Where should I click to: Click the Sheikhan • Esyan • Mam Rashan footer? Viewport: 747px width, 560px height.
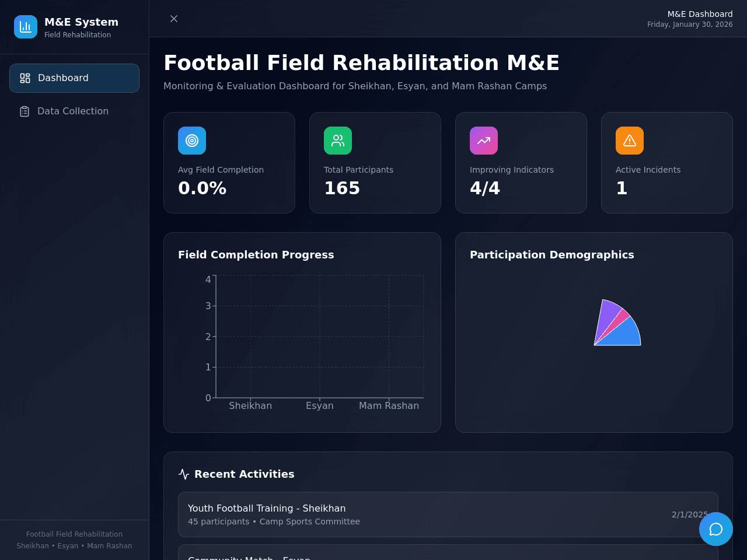click(x=74, y=546)
